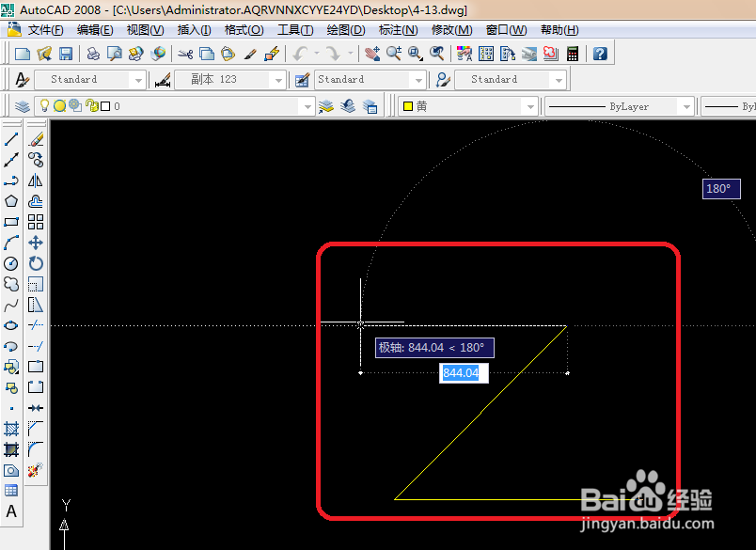Screen dimensions: 756x550
Task: Select the Circle tool
Action: tap(11, 263)
